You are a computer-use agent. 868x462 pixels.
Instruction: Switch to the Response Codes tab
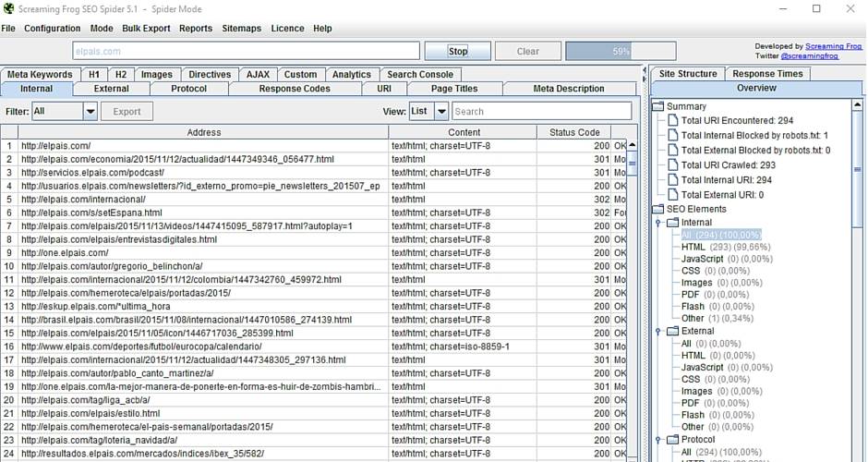click(295, 89)
